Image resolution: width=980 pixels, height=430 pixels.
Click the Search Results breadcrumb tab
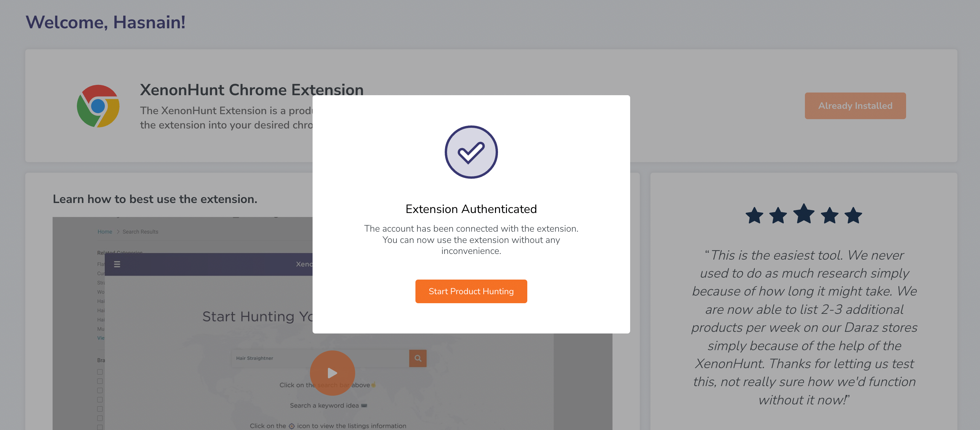(x=140, y=232)
